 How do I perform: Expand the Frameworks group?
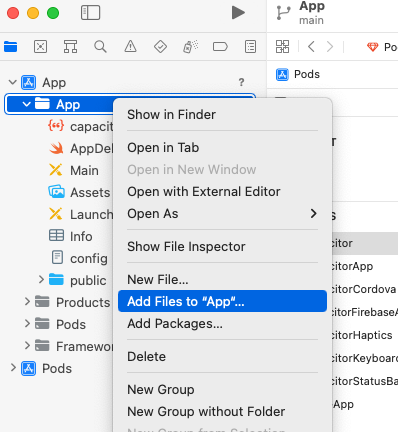(27, 346)
